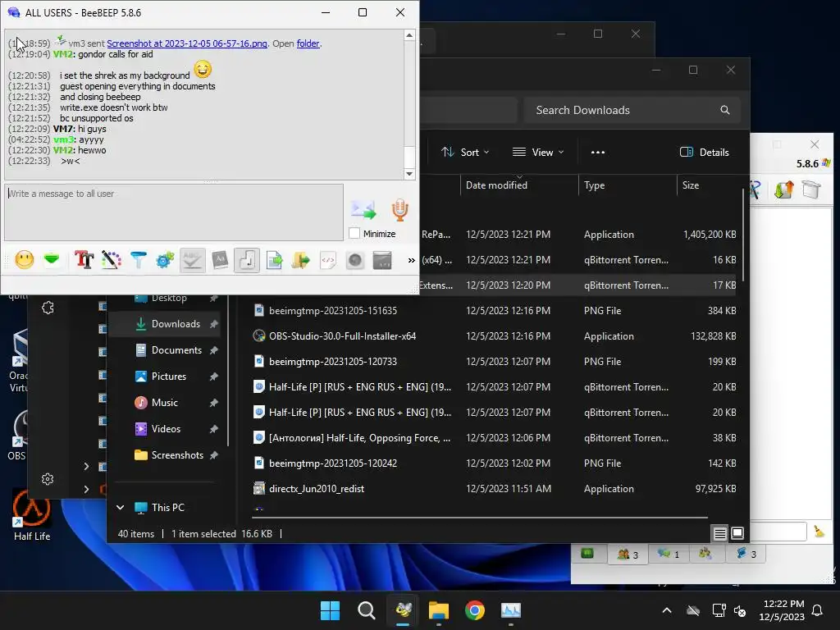Image resolution: width=840 pixels, height=630 pixels.
Task: Open Screenshots folder in sidebar
Action: coord(166,454)
